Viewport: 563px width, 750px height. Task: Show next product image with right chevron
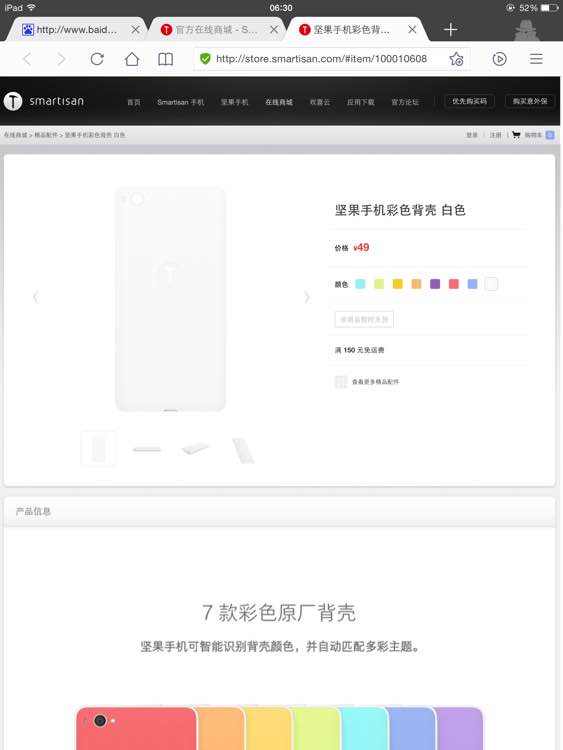point(307,297)
